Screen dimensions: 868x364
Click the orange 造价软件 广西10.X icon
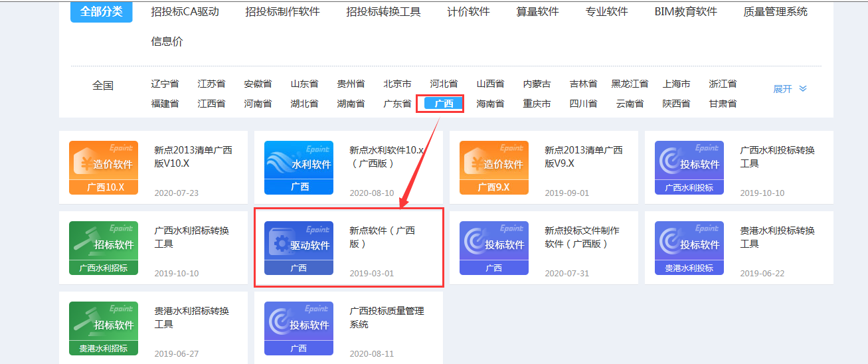104,167
